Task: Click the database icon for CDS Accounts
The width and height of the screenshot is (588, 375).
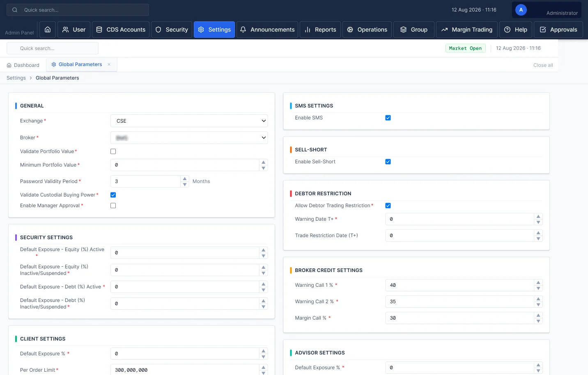Action: [x=99, y=30]
